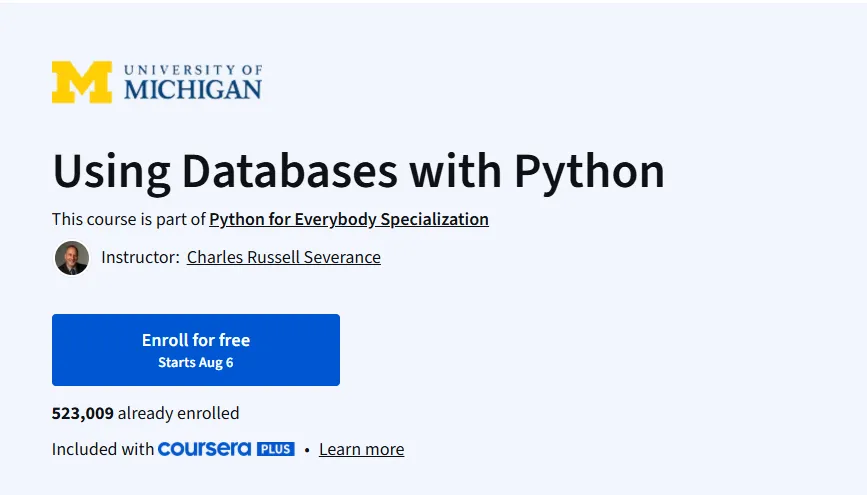Open the instructor's round profile photo
Screen dimensions: 867x495
click(72, 258)
